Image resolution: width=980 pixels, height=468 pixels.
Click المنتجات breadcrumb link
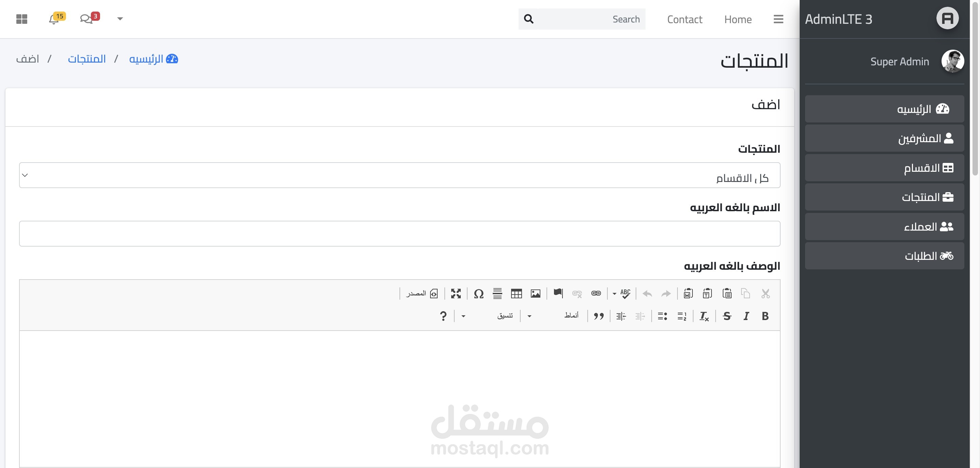click(x=87, y=59)
